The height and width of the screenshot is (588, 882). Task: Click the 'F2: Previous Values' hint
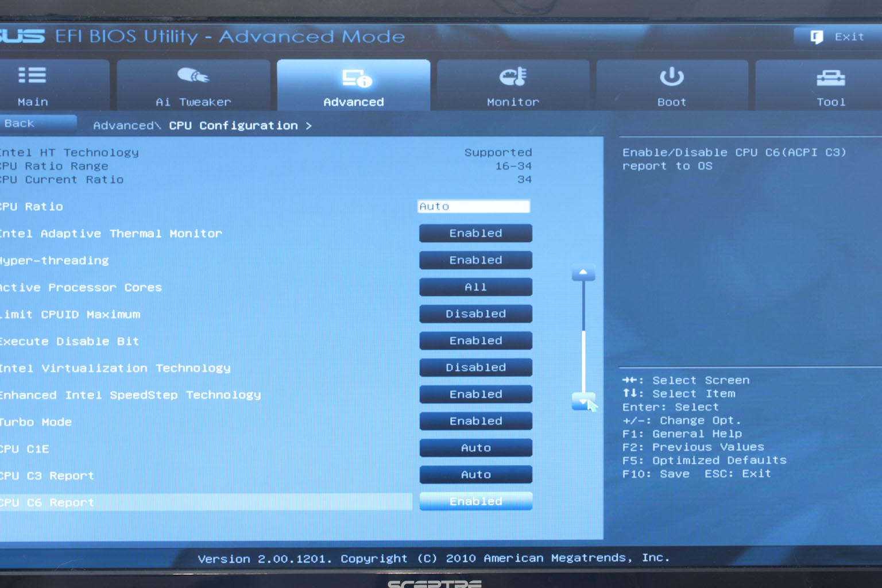click(x=693, y=447)
